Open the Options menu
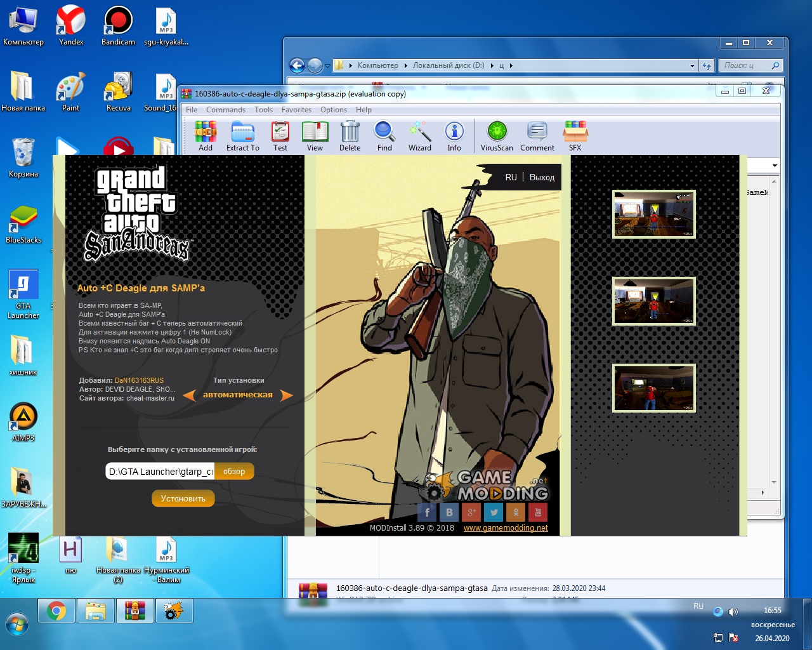The image size is (812, 650). click(334, 110)
